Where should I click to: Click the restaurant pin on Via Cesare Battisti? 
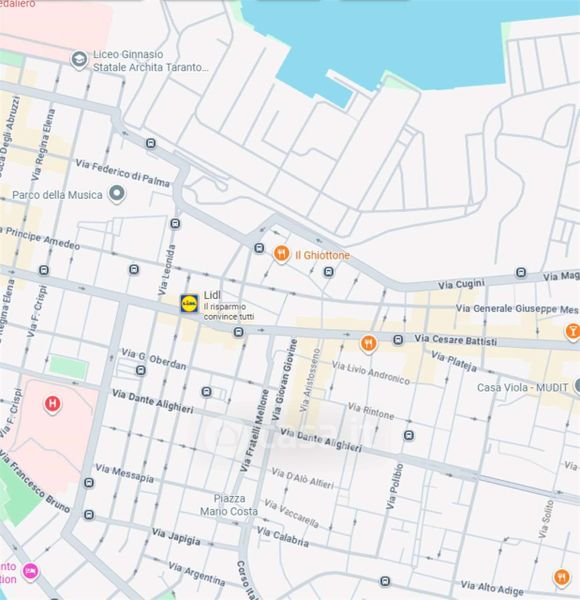coord(368,344)
